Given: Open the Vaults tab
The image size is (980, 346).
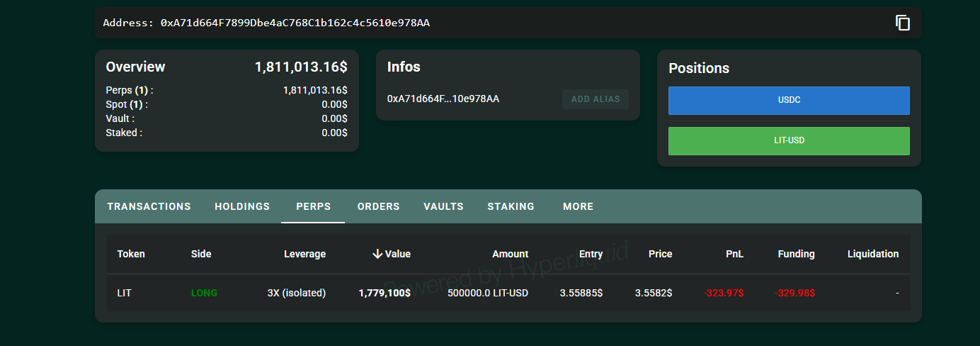Looking at the screenshot, I should click(x=443, y=206).
